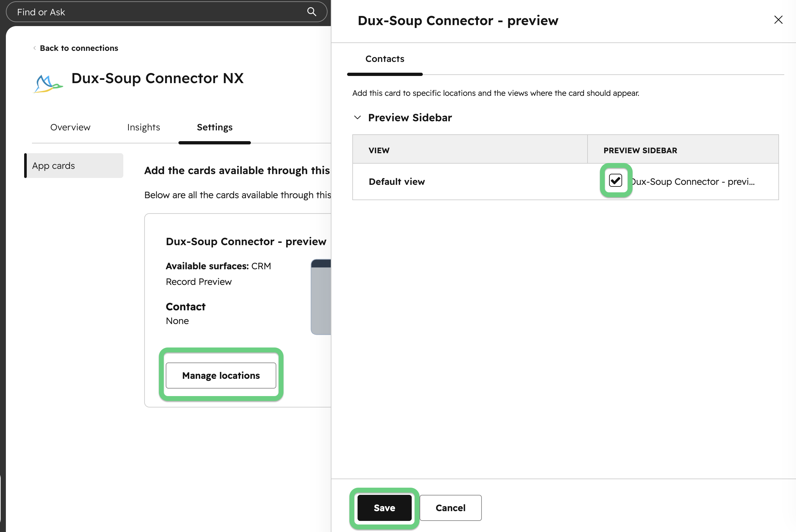
Task: Click the PREVIEW SIDEBAR column header
Action: pos(640,150)
